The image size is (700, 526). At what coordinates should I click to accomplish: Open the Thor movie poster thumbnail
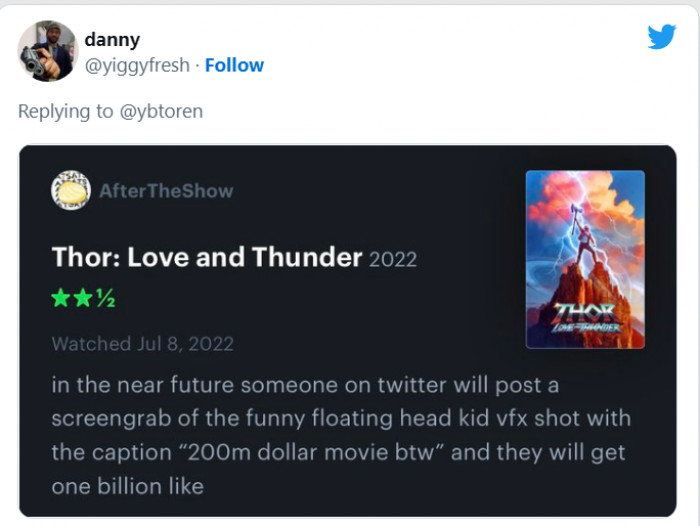[585, 259]
